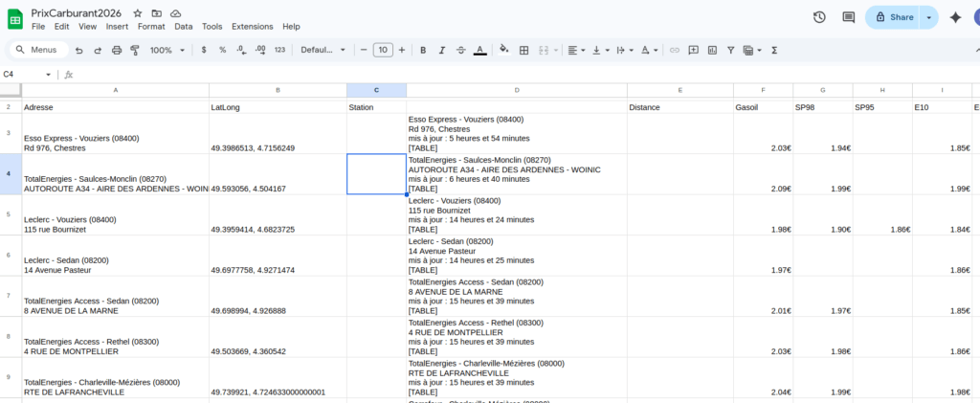The height and width of the screenshot is (403, 980).
Task: Open the Insert menu
Action: pos(117,26)
